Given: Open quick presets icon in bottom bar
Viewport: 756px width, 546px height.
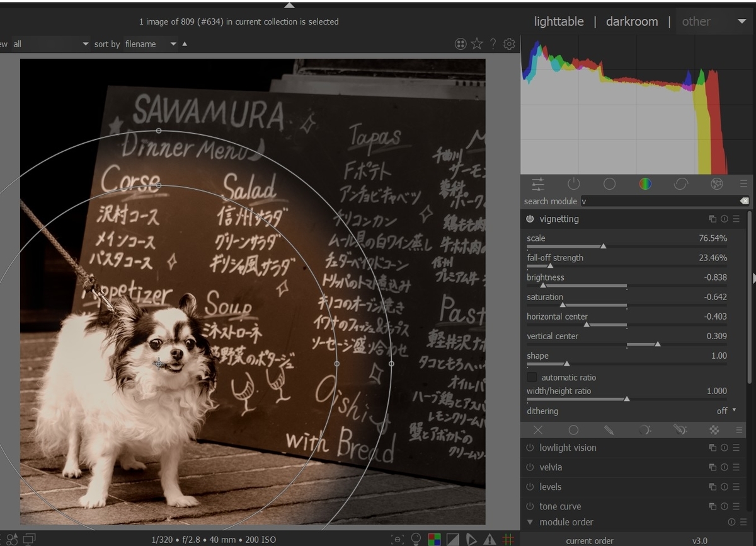Looking at the screenshot, I should (x=12, y=539).
